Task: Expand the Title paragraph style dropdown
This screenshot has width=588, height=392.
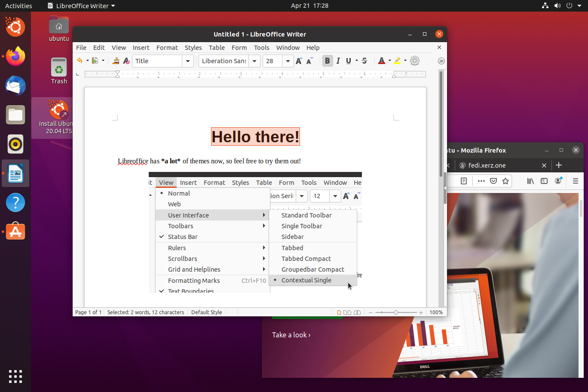Action: click(x=188, y=61)
